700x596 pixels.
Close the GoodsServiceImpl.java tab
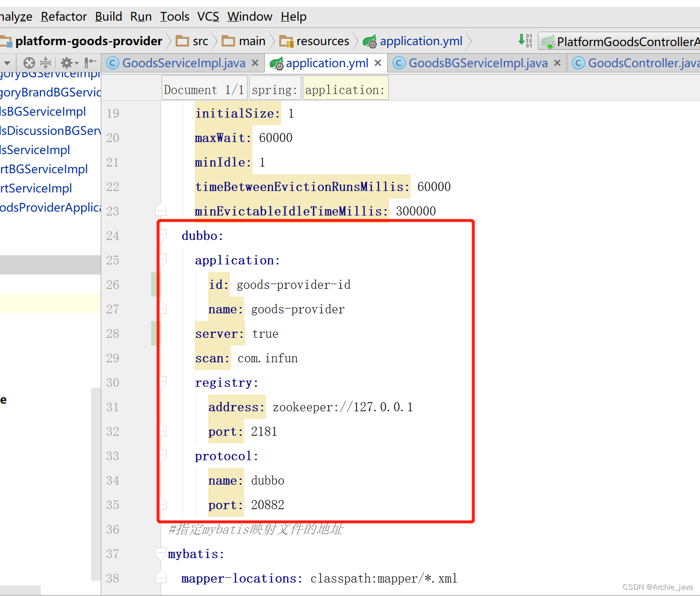tap(255, 63)
